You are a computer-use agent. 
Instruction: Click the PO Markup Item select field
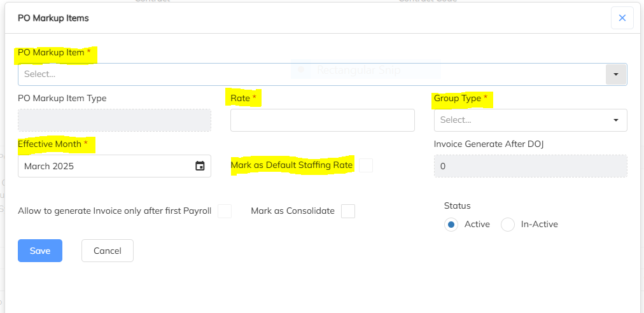pos(312,74)
